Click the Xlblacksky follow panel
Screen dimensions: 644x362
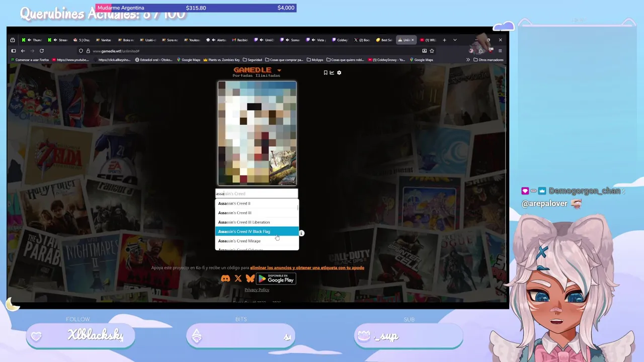(80, 336)
